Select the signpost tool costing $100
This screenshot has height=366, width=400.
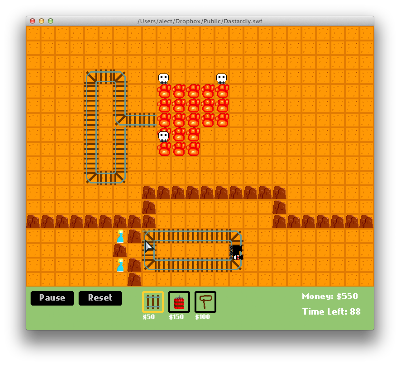tap(205, 302)
